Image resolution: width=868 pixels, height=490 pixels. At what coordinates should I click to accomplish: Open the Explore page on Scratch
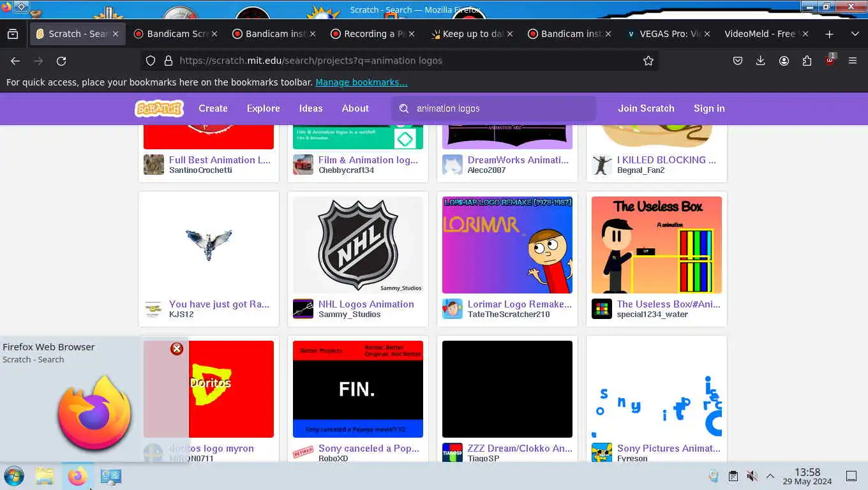[264, 108]
